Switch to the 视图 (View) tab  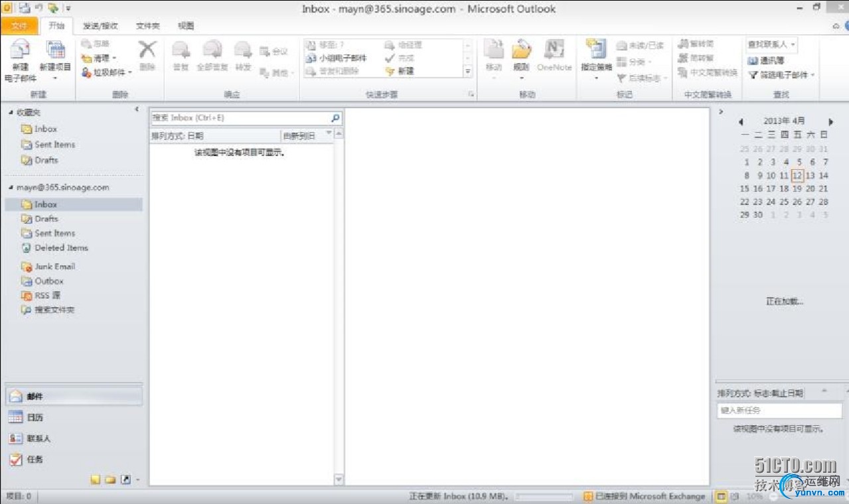coord(186,26)
